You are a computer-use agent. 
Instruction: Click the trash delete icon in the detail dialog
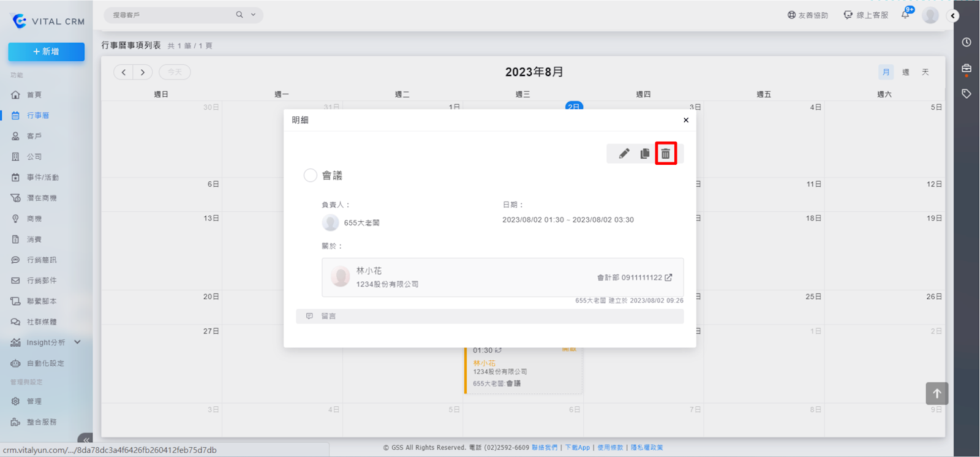(666, 154)
